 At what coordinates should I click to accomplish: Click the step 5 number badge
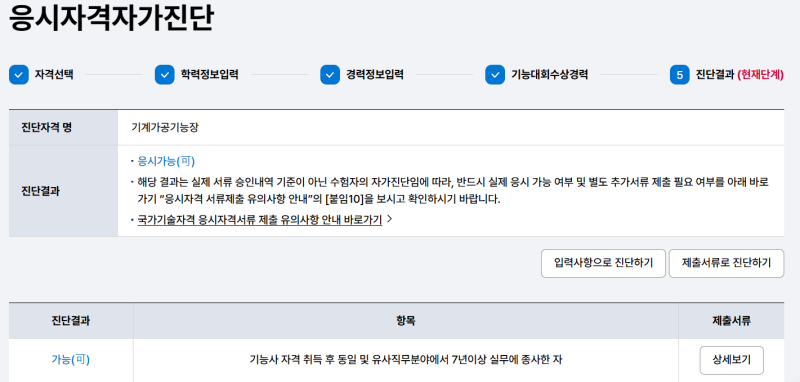[680, 75]
